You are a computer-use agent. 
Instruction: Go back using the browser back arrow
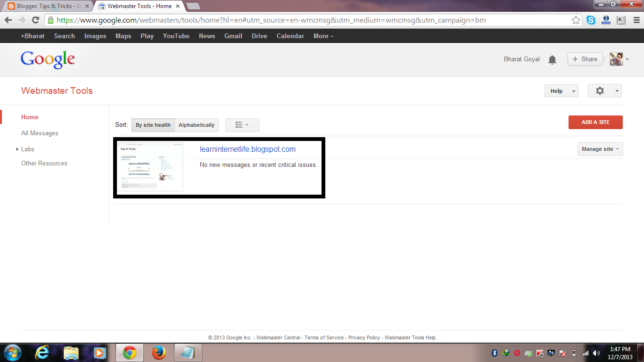coord(8,20)
